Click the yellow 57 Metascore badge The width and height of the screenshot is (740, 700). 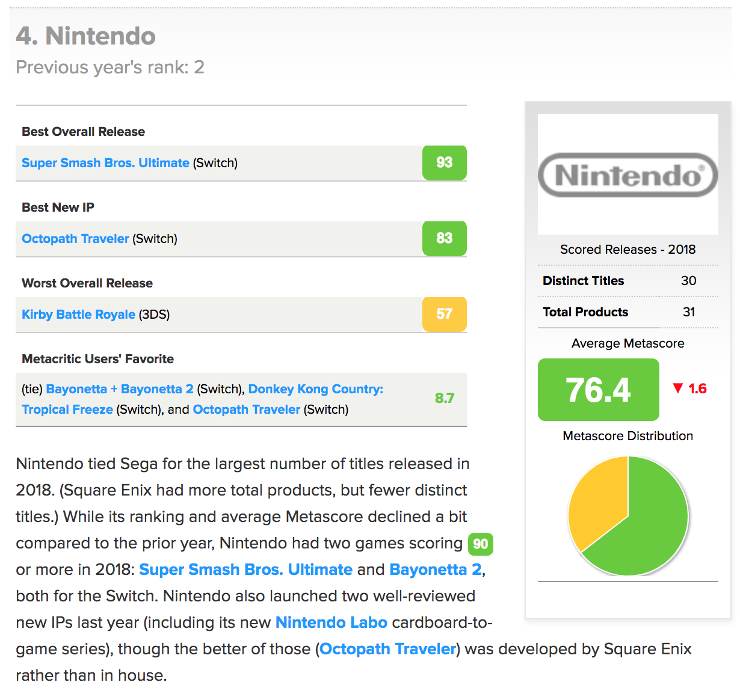coord(444,314)
